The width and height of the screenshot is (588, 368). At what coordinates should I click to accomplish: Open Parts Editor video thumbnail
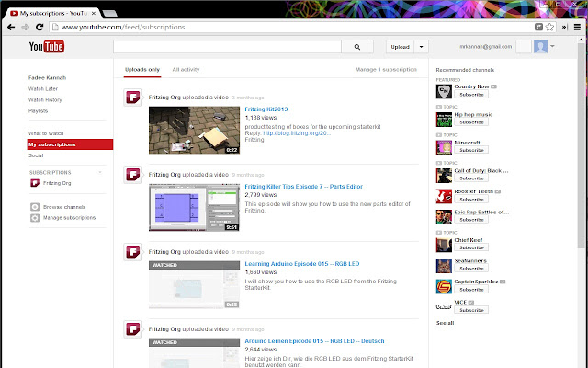click(x=194, y=207)
